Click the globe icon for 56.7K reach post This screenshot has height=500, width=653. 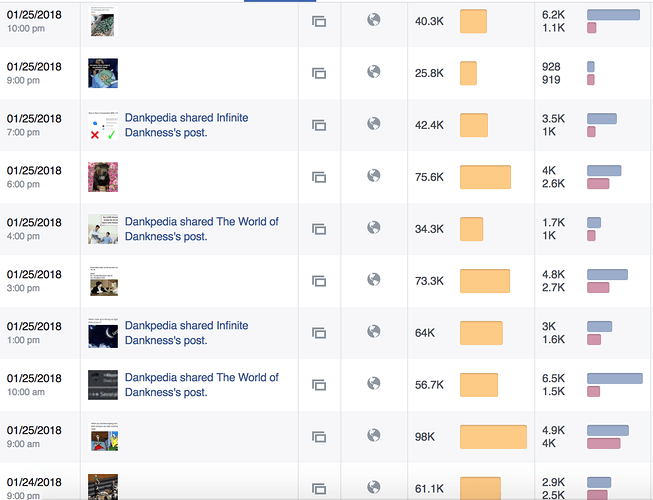(374, 383)
